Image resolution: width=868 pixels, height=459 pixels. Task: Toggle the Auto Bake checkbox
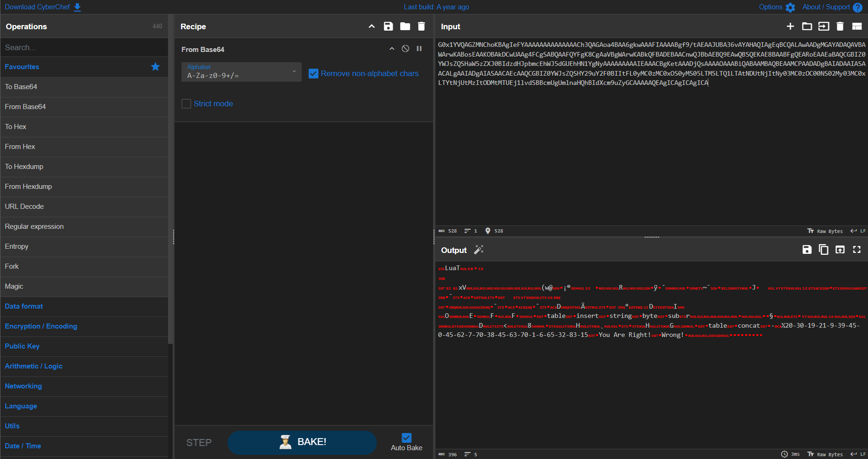point(407,438)
